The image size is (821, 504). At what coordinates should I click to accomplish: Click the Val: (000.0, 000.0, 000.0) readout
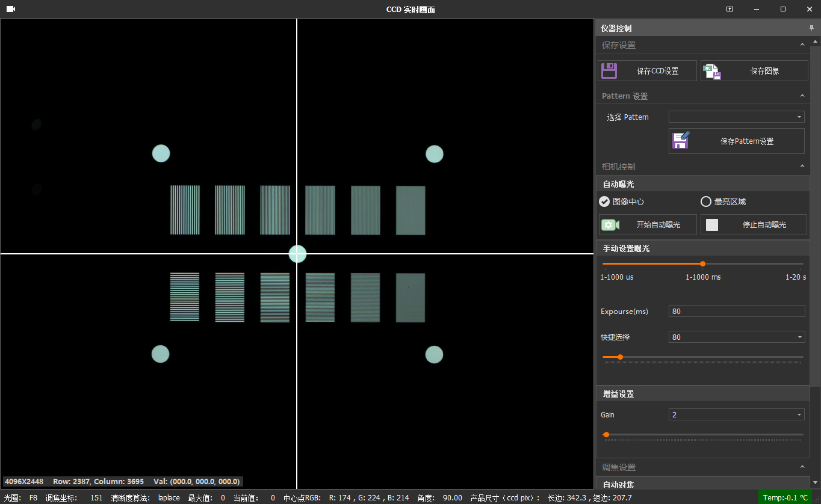pyautogui.click(x=197, y=482)
